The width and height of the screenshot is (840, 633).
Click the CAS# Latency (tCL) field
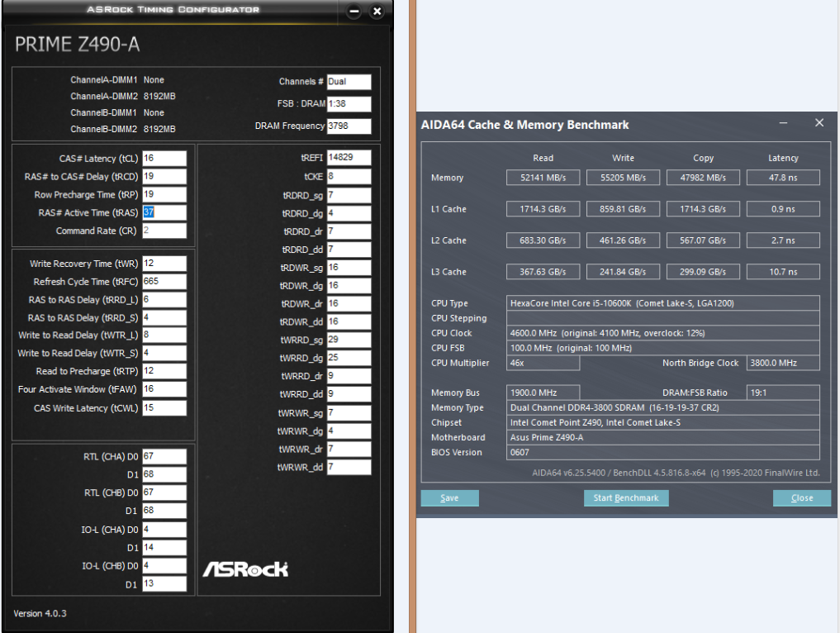[x=164, y=158]
